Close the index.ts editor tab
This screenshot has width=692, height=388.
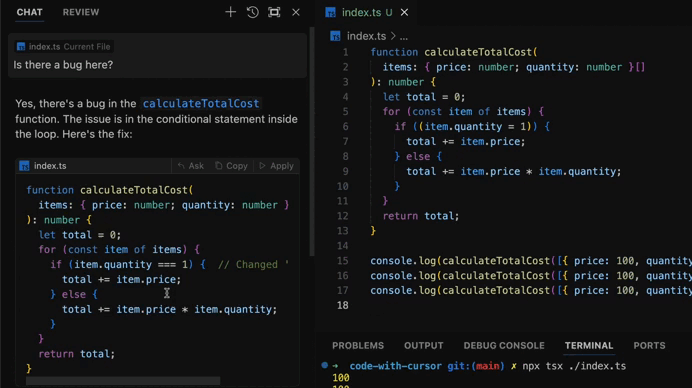tap(404, 12)
